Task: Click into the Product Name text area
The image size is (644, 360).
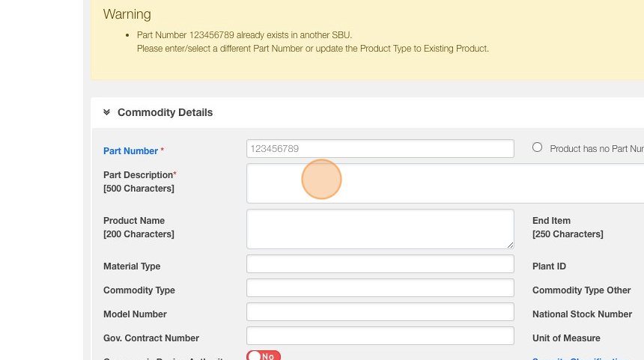Action: 380,229
